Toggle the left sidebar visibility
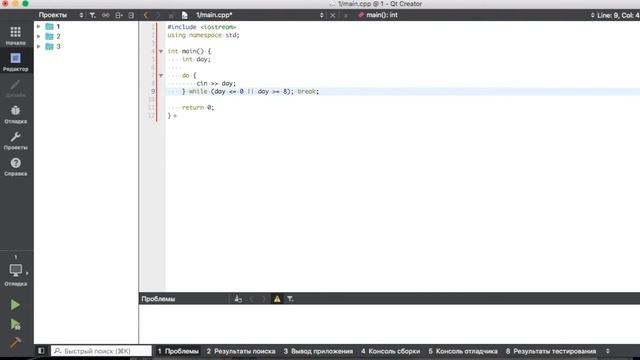This screenshot has height=360, width=640. click(41, 351)
